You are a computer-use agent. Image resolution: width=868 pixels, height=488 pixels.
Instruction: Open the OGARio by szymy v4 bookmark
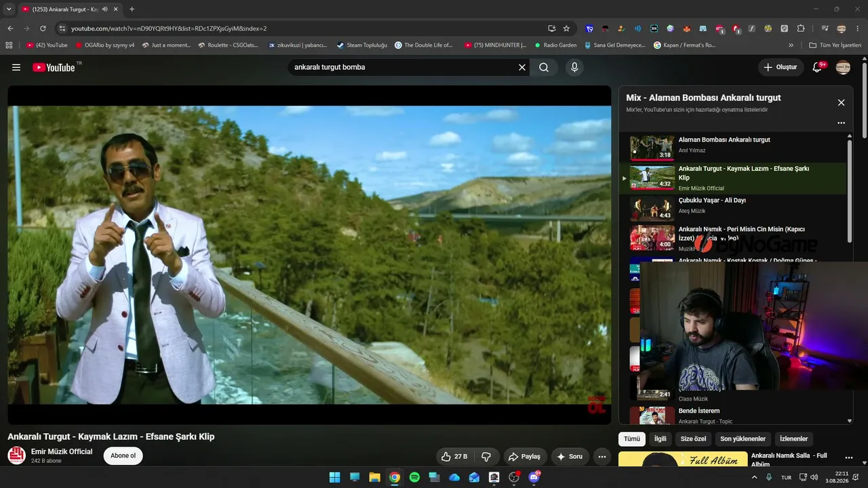tap(105, 45)
